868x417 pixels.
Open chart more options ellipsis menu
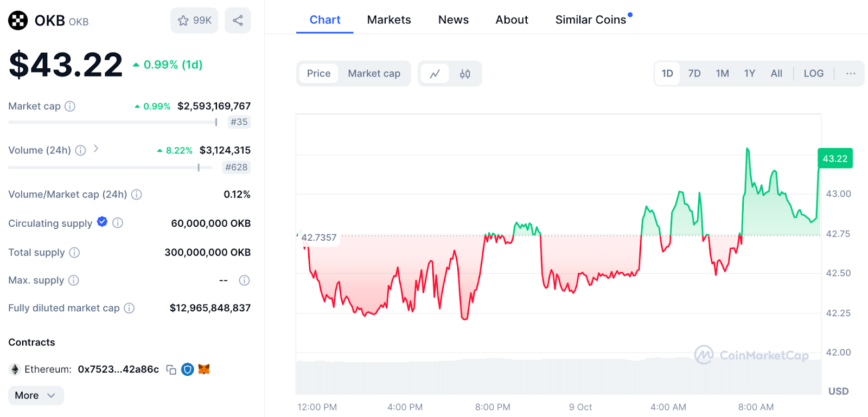[851, 74]
